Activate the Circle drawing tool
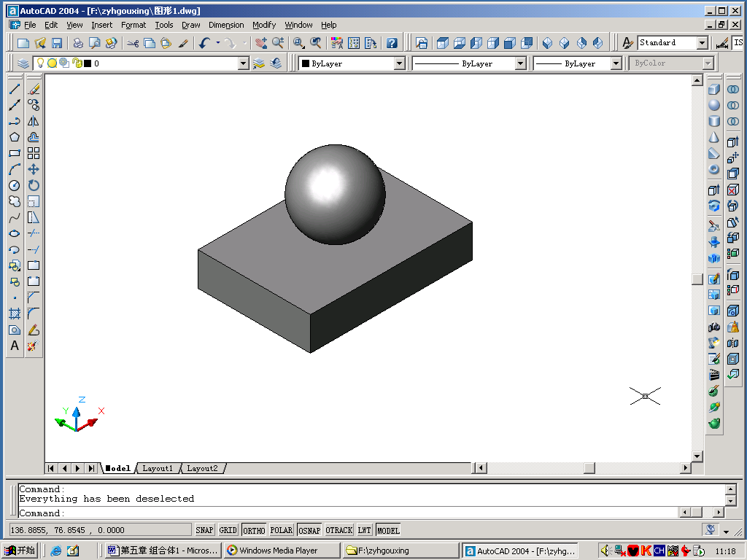Screen dimensions: 747x560 coord(15,185)
